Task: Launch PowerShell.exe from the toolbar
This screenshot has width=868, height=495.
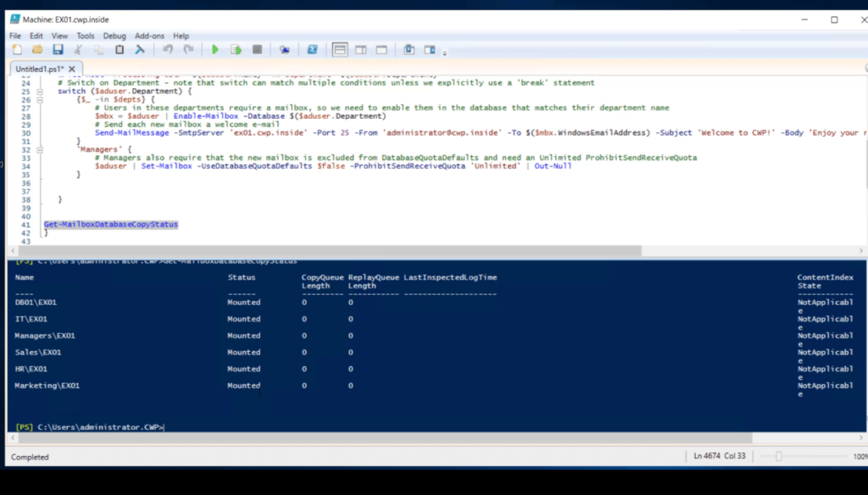Action: [310, 49]
